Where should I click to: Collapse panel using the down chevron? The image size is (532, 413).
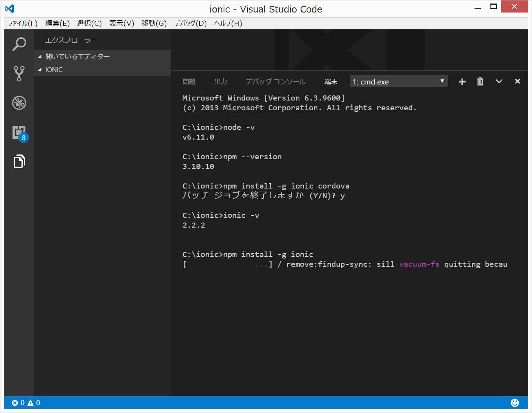[499, 81]
